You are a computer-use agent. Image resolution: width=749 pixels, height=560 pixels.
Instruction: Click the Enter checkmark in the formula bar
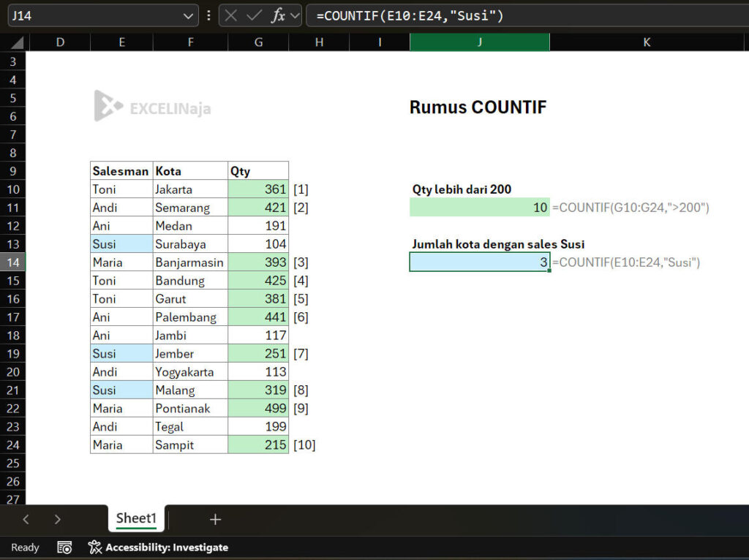pyautogui.click(x=252, y=15)
